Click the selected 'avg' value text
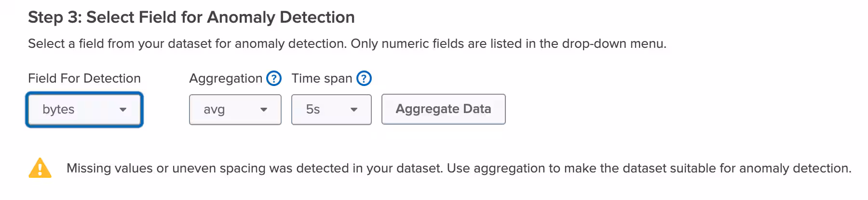 pos(214,110)
